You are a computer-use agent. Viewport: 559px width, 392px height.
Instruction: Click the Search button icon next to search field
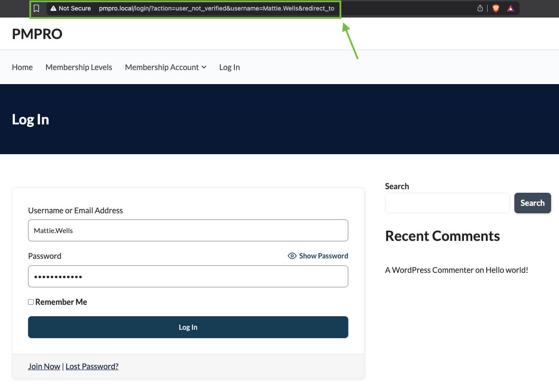click(x=532, y=203)
